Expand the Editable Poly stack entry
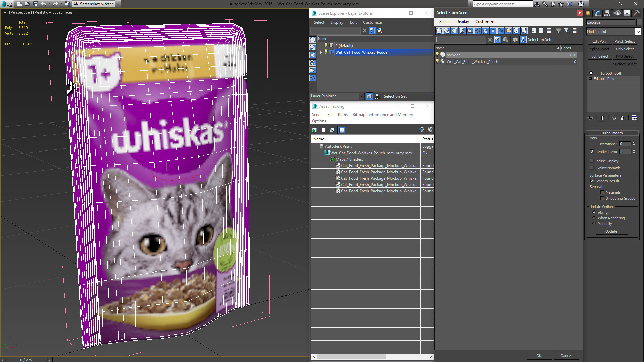 tap(590, 79)
